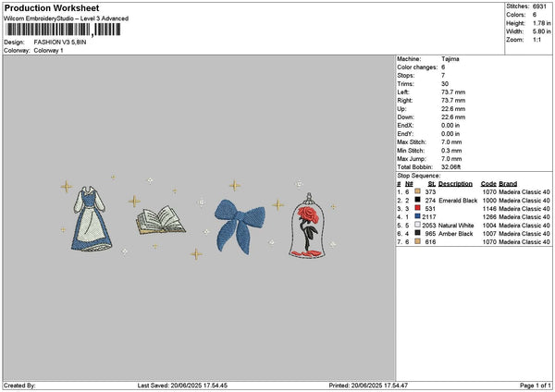Viewport: 555px width, 392px height.
Task: Click the "St." column header
Action: [x=431, y=184]
